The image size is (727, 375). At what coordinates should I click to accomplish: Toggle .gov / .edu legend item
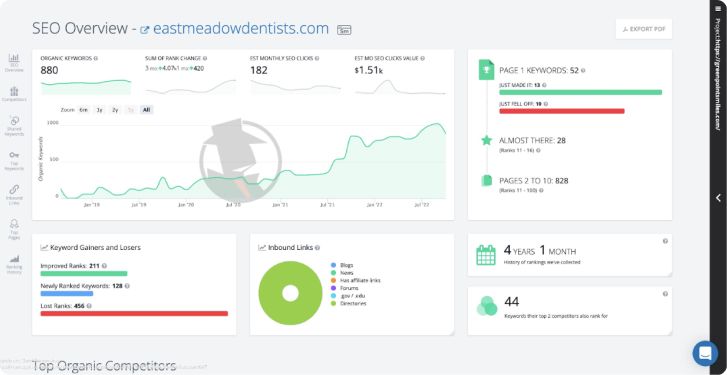tap(348, 296)
